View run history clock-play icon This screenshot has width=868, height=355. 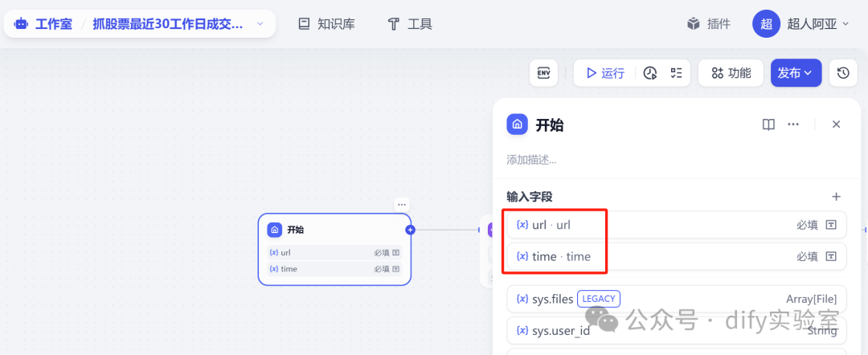click(x=650, y=73)
